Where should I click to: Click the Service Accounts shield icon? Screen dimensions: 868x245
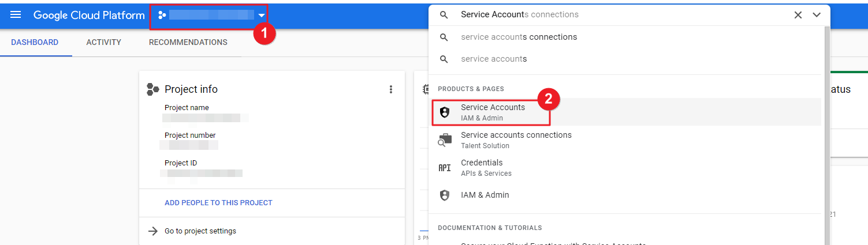click(444, 112)
